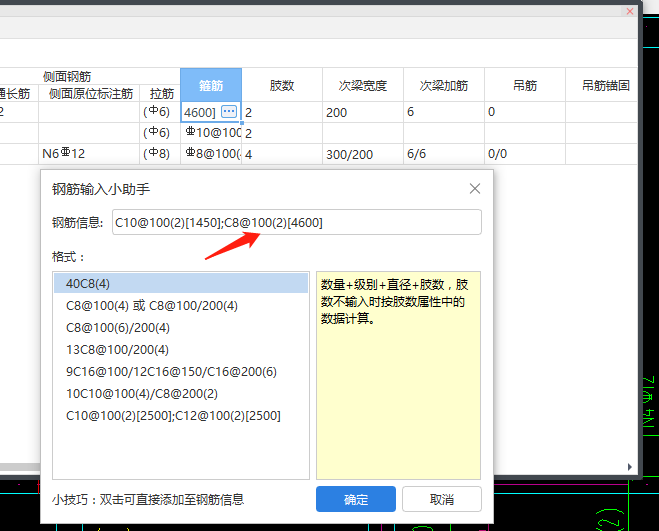Select format 13C8@100/200(4)
The width and height of the screenshot is (659, 531).
pyautogui.click(x=181, y=349)
